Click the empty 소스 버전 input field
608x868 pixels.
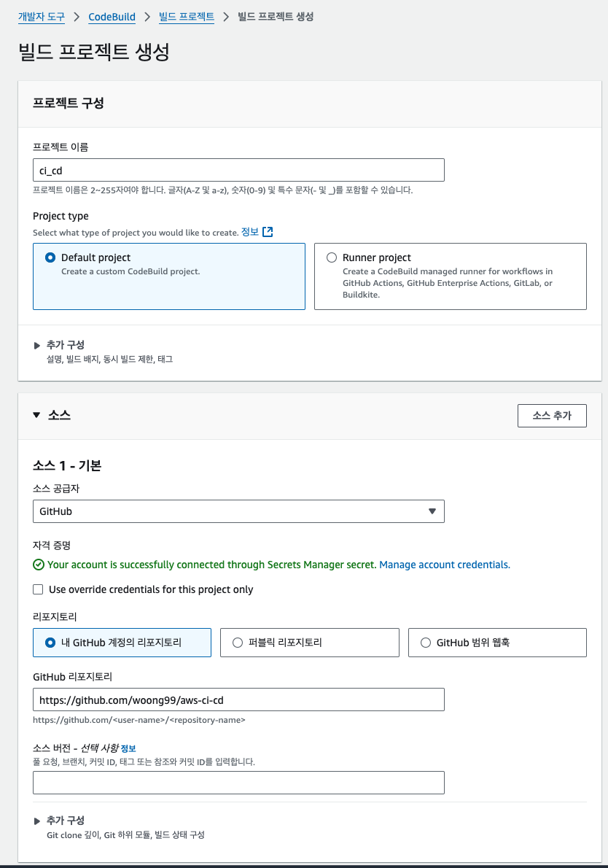238,783
